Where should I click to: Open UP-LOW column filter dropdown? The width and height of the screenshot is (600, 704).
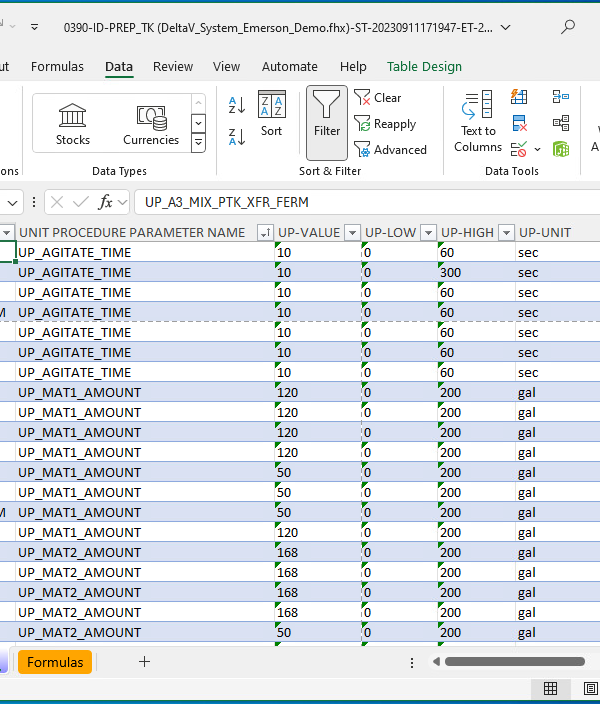tap(428, 233)
